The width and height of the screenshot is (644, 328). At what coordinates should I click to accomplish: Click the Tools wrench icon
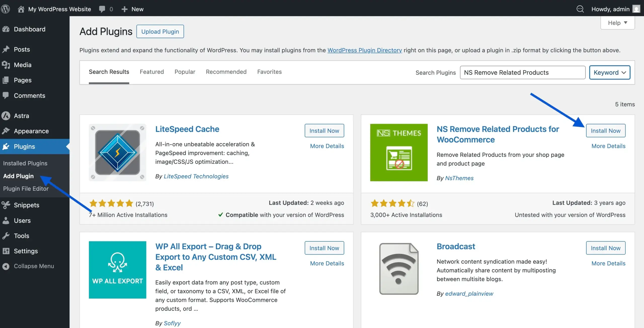[x=6, y=236]
